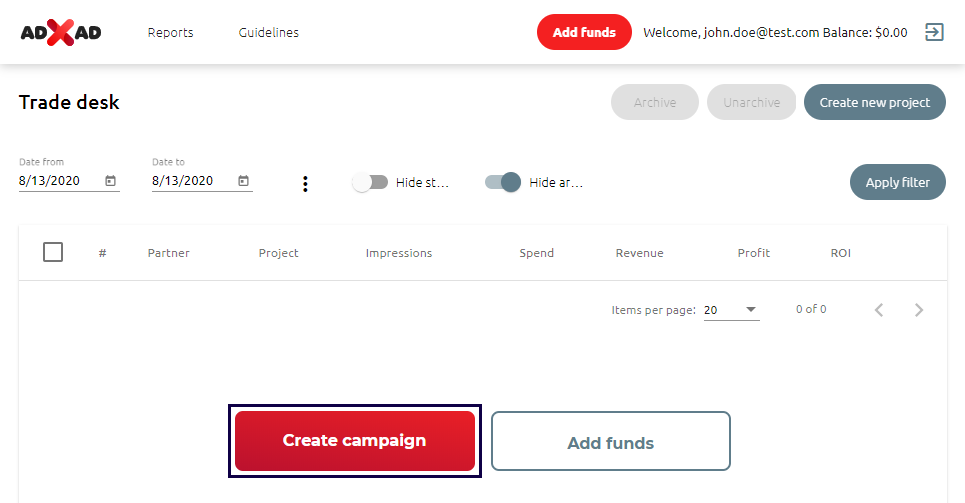Open the Reports menu

171,32
